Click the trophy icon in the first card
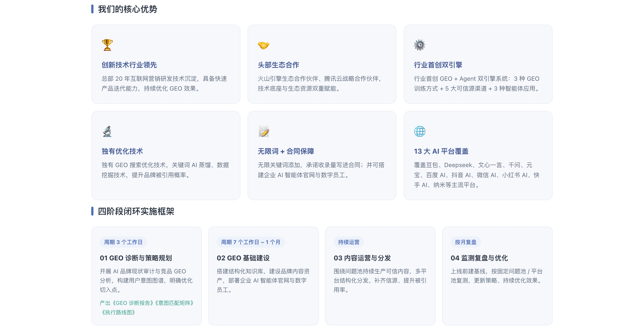The image size is (644, 331). click(107, 45)
